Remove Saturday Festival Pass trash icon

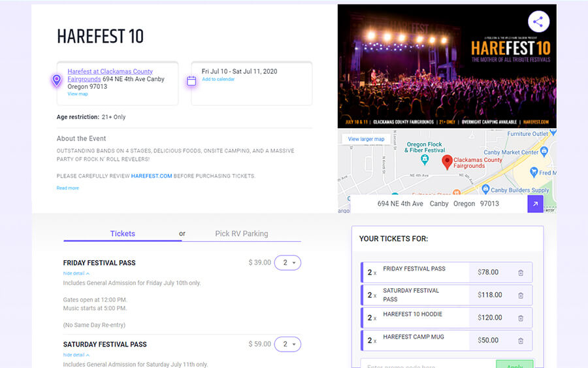point(521,295)
